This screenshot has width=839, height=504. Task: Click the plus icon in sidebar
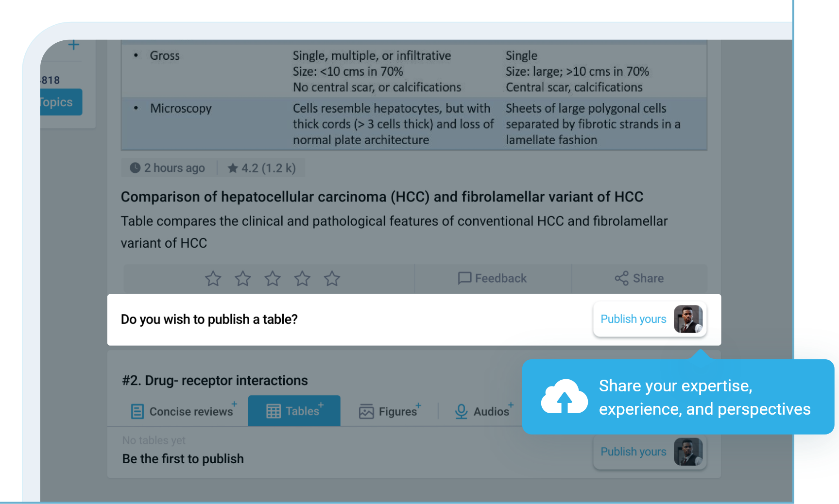click(73, 45)
